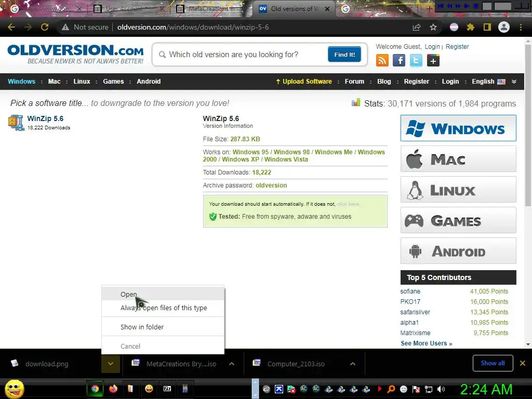Select Cancel in the context menu
This screenshot has width=532, height=399.
tap(163, 346)
